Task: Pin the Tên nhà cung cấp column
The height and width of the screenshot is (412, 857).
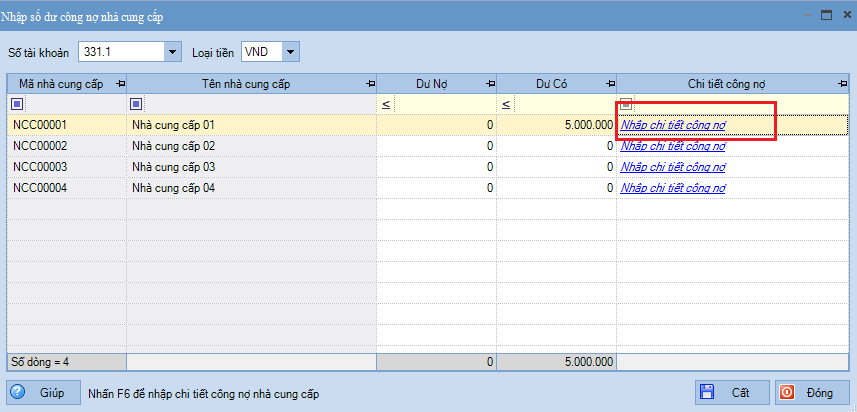Action: point(371,84)
